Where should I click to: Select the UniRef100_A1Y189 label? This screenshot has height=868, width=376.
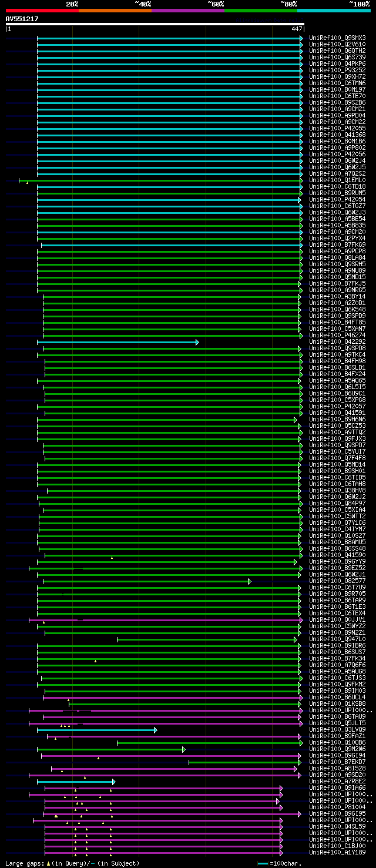pyautogui.click(x=337, y=852)
